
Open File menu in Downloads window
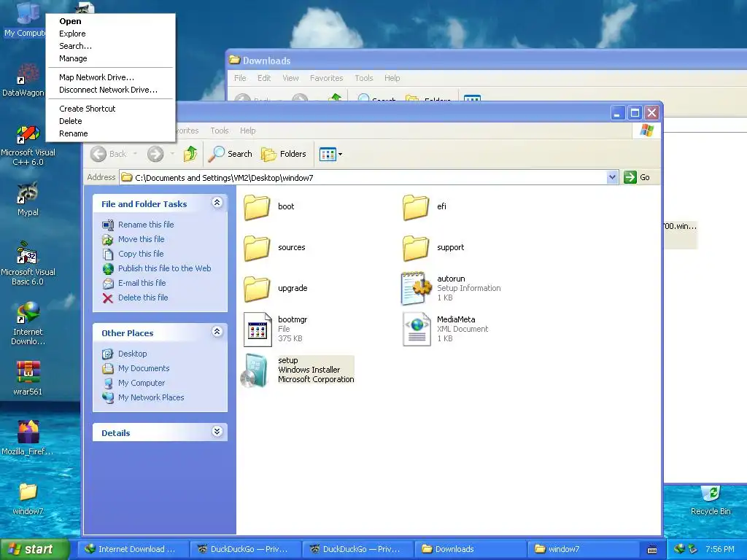(x=240, y=78)
